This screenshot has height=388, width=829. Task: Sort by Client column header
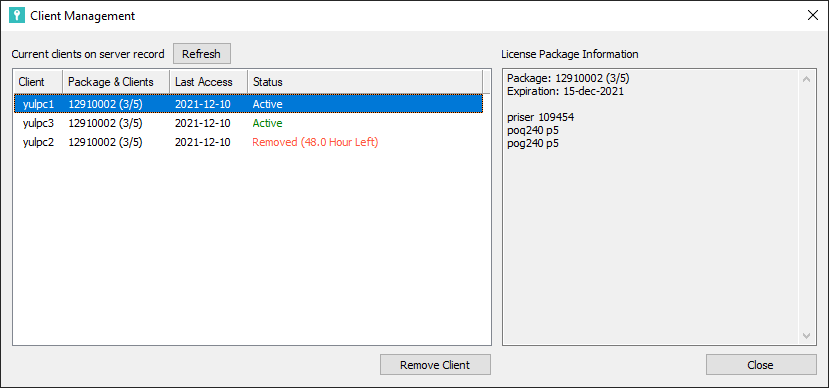pyautogui.click(x=38, y=82)
